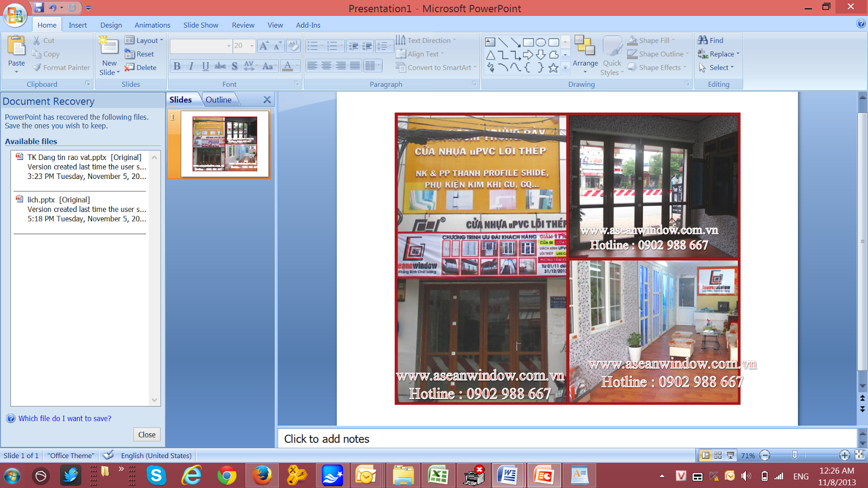Open Align Text dropdown
Viewport: 868px width, 488px height.
click(420, 54)
